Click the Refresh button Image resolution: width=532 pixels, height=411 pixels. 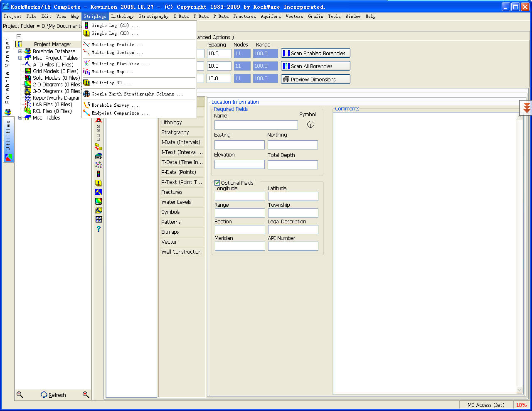point(53,395)
